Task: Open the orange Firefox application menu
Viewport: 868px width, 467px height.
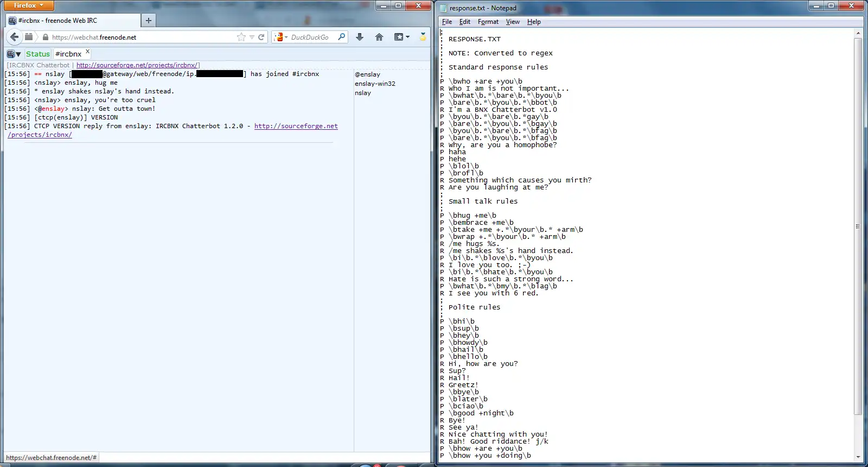Action: pos(29,5)
